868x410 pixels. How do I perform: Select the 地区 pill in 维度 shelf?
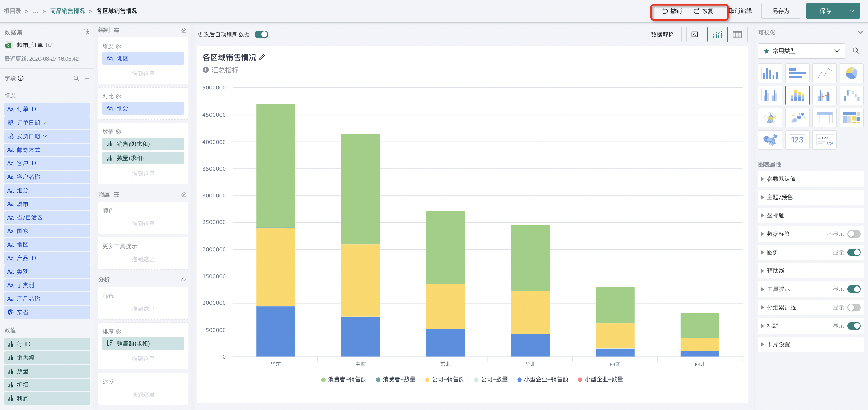[x=143, y=58]
